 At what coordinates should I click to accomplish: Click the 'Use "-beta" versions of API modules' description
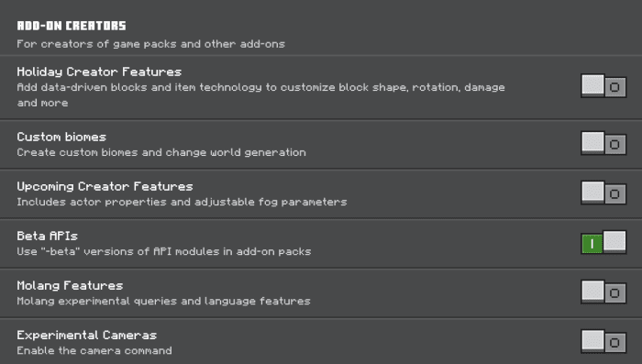pos(164,251)
